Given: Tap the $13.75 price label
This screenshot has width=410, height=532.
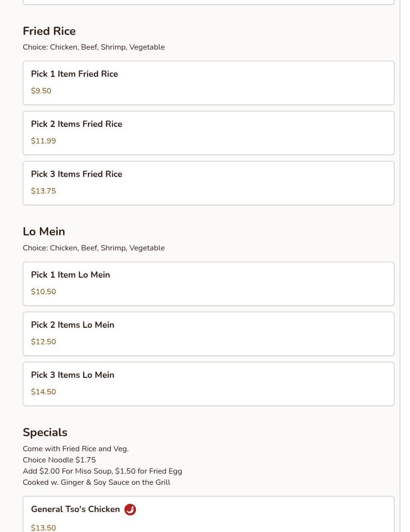Looking at the screenshot, I should tap(43, 191).
